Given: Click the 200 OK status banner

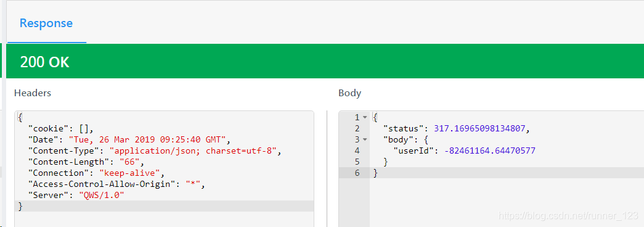Looking at the screenshot, I should (325, 62).
